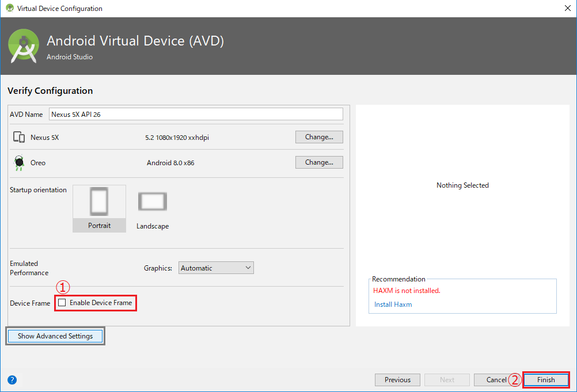Enable the Device Frame checkbox
577x392 pixels.
62,302
